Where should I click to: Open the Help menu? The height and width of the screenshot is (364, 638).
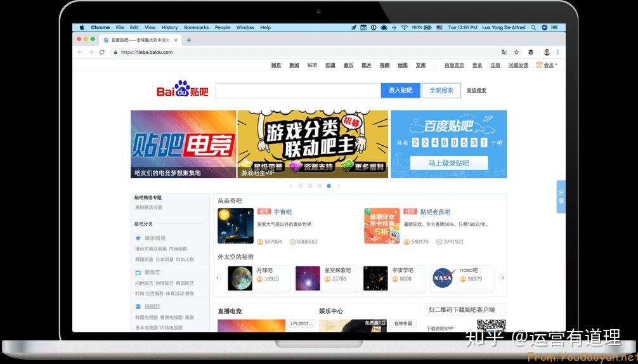pos(266,28)
